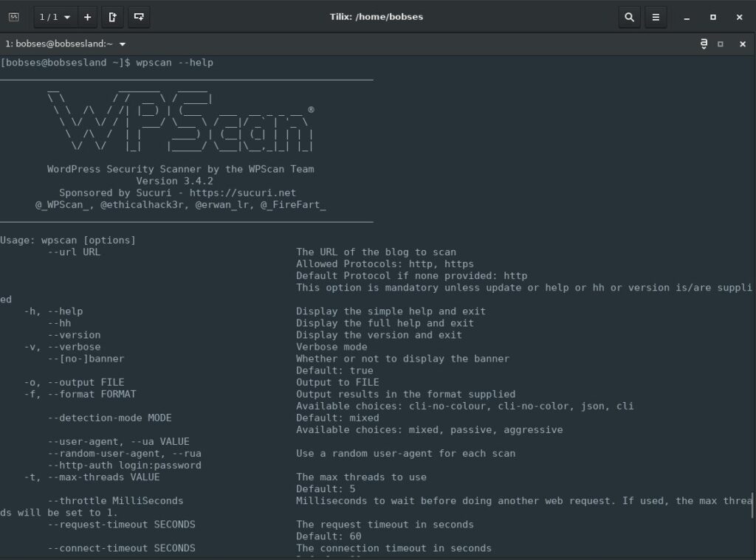Click the https://sucuri.net sponsor URL
Image resolution: width=756 pixels, height=560 pixels.
pos(242,193)
